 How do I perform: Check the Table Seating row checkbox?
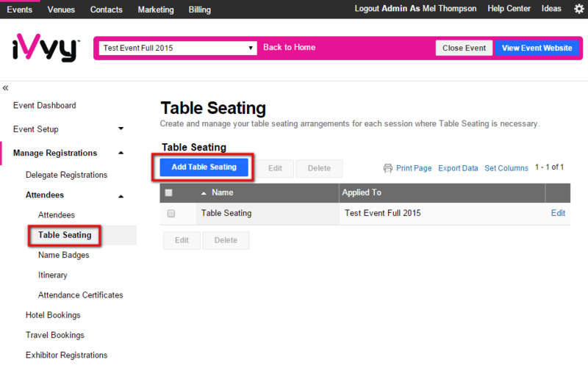pos(171,214)
